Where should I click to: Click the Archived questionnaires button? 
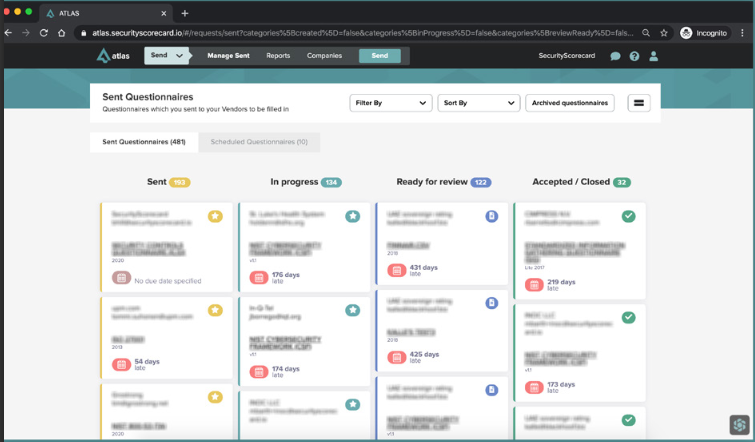point(569,103)
